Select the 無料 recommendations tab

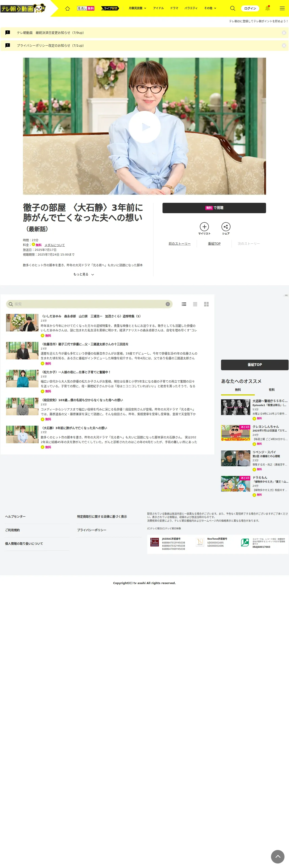238,390
